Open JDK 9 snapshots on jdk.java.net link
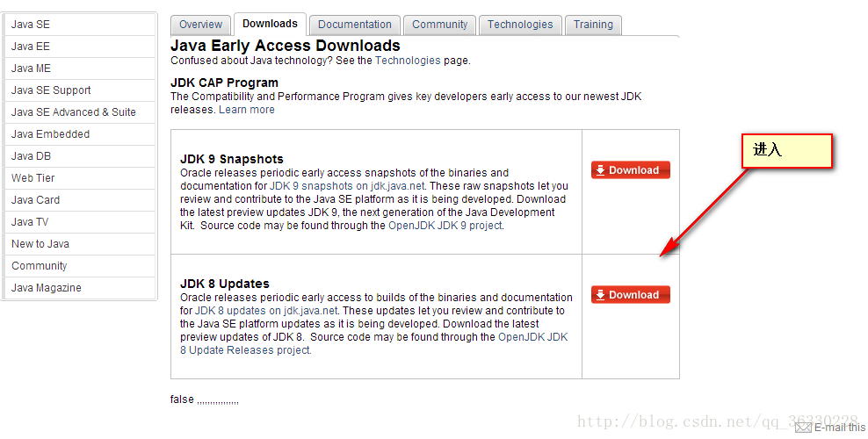Image resolution: width=868 pixels, height=439 pixels. (347, 186)
